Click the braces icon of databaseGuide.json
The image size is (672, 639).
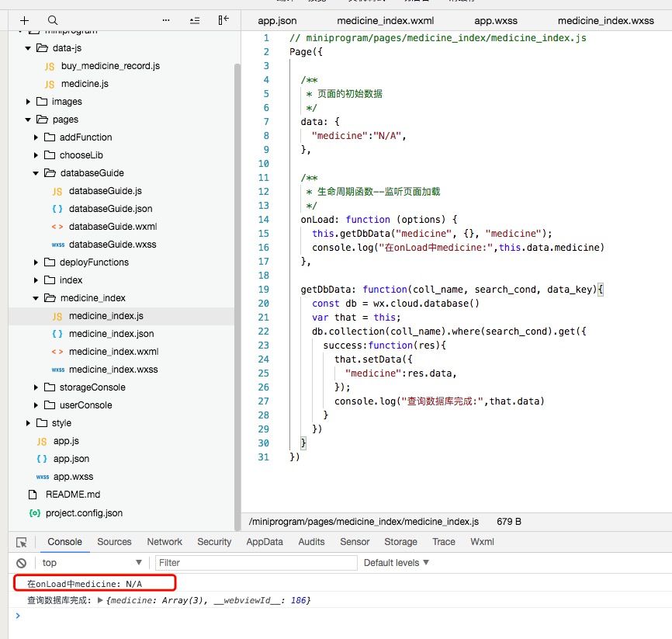tap(57, 209)
